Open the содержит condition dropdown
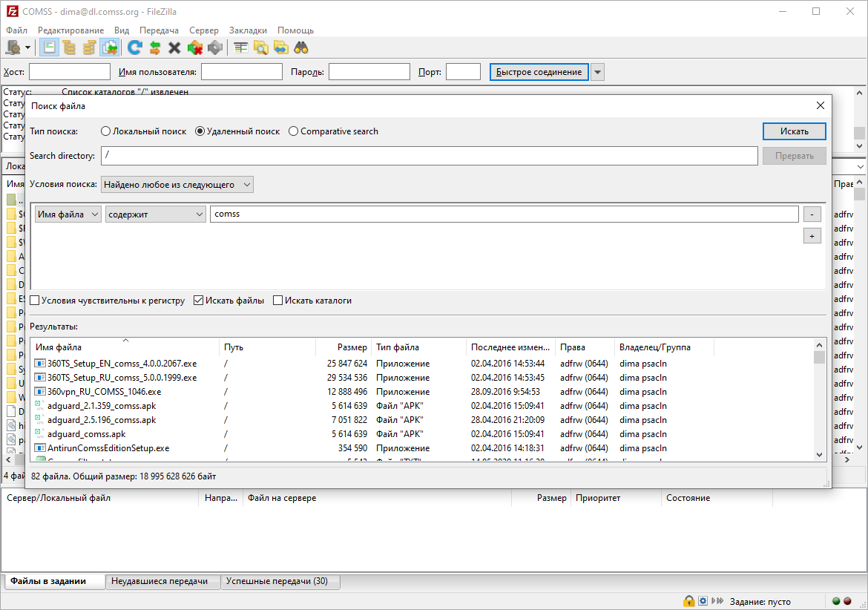This screenshot has height=610, width=868. [156, 214]
